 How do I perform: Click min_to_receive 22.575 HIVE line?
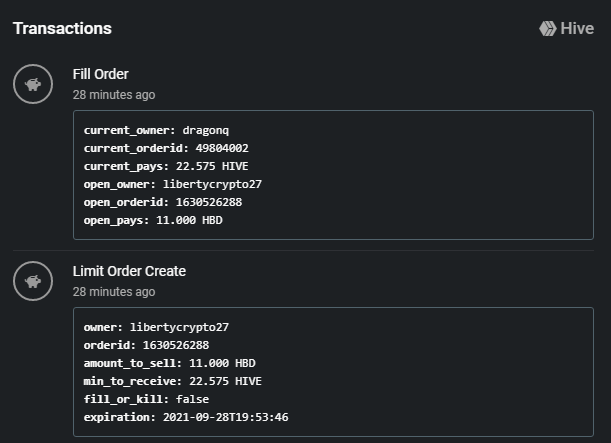click(x=173, y=381)
